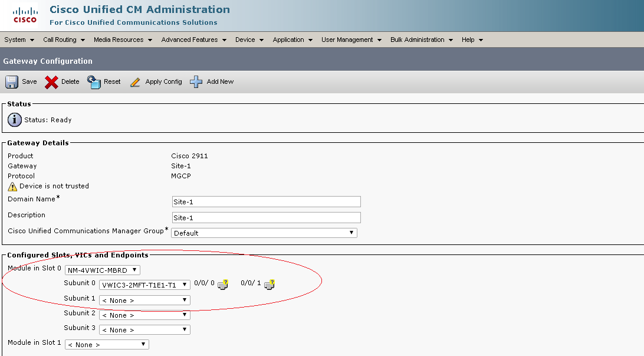Click the Save button label
Image resolution: width=644 pixels, height=356 pixels.
(29, 82)
